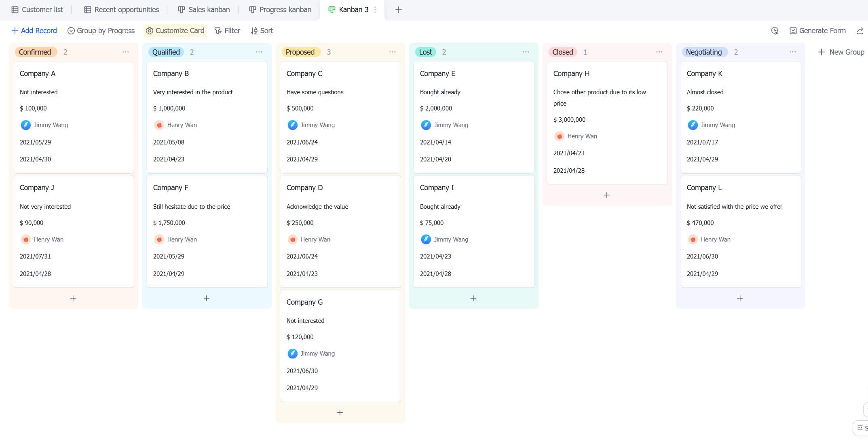
Task: Add a card to Lost column
Action: tap(473, 298)
